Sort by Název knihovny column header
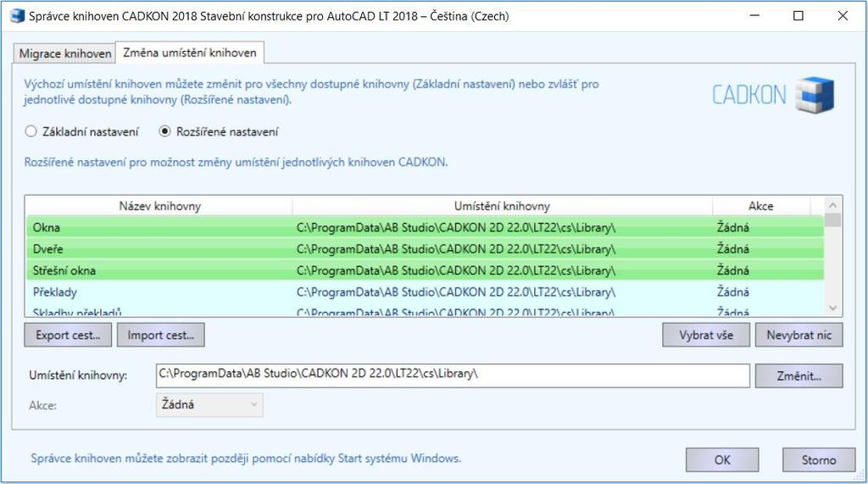Screen dimensions: 868x484 [159, 206]
